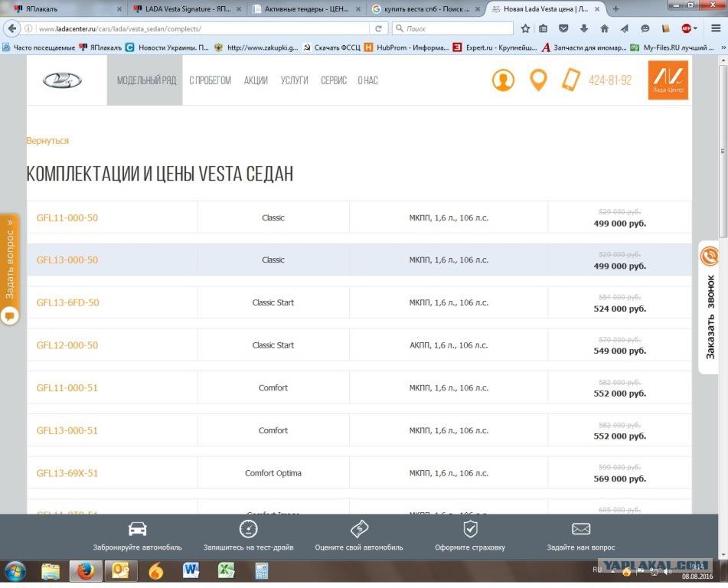Open File Explorer on taskbar
The image size is (728, 588).
coord(51,571)
